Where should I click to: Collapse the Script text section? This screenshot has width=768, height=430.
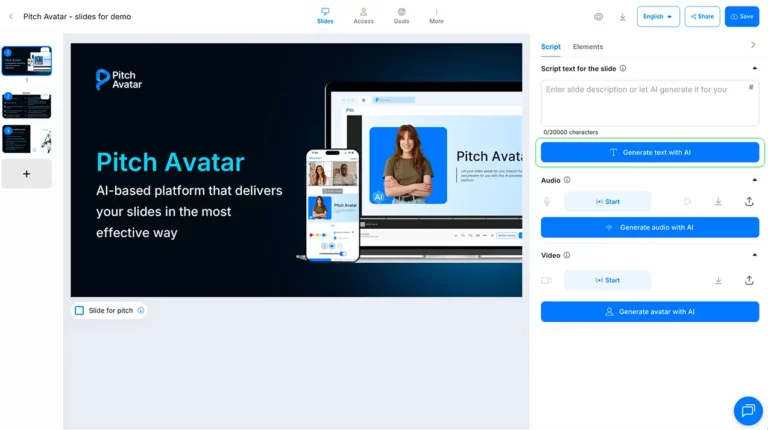click(x=754, y=68)
